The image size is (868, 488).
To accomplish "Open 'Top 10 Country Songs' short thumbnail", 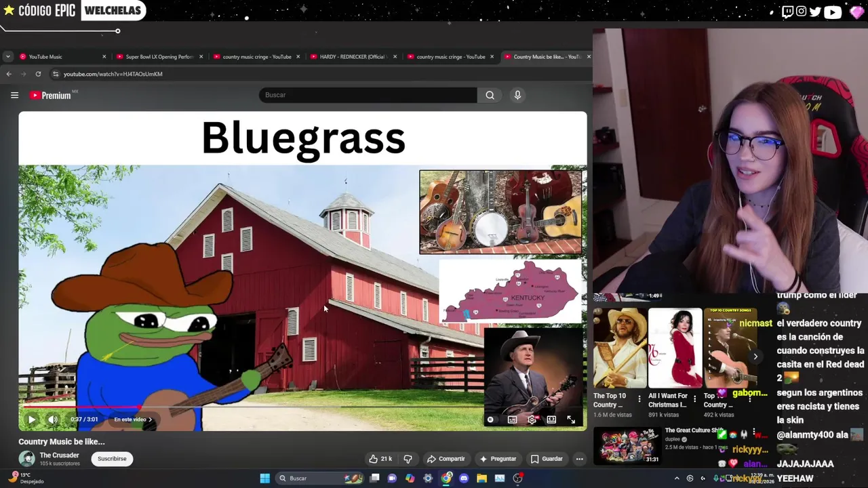I will (730, 348).
